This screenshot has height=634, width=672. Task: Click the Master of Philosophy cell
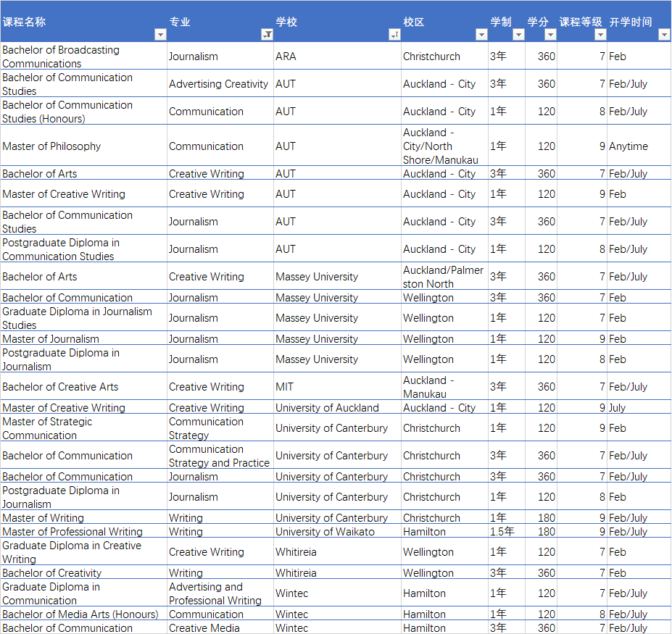coord(83,146)
